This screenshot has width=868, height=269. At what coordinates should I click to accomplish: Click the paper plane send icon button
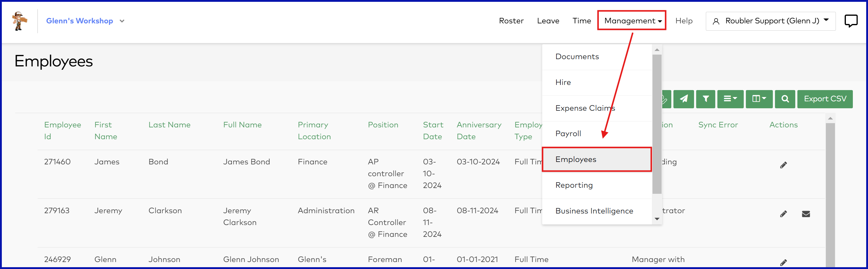tap(683, 99)
